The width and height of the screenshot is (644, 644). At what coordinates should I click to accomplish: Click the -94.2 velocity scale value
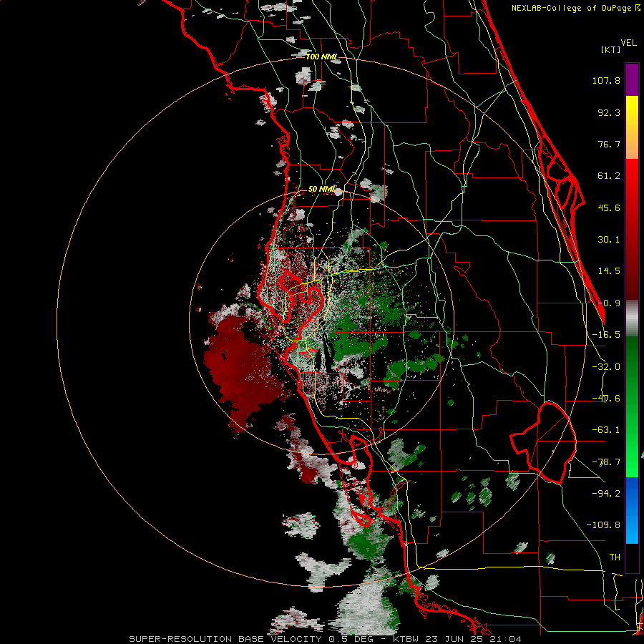click(x=606, y=493)
